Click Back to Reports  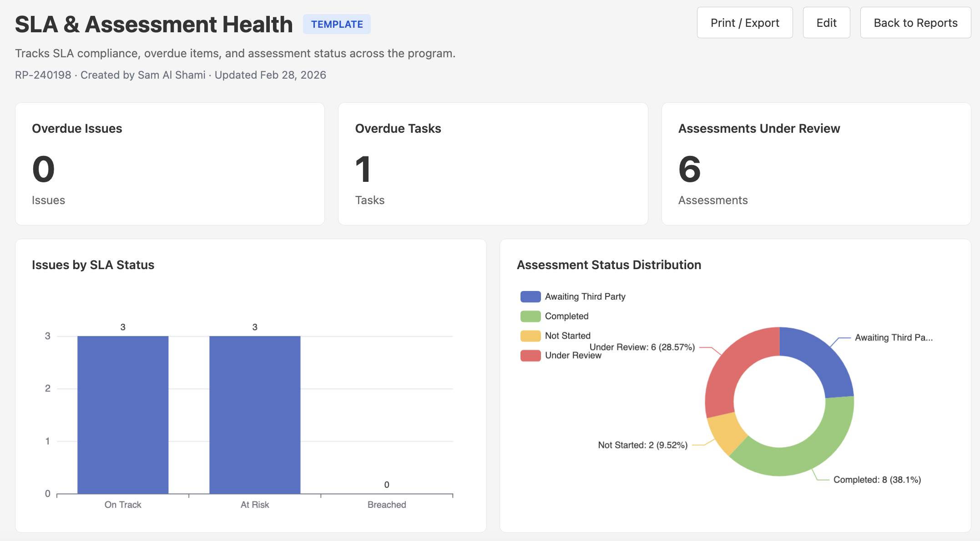pos(915,22)
